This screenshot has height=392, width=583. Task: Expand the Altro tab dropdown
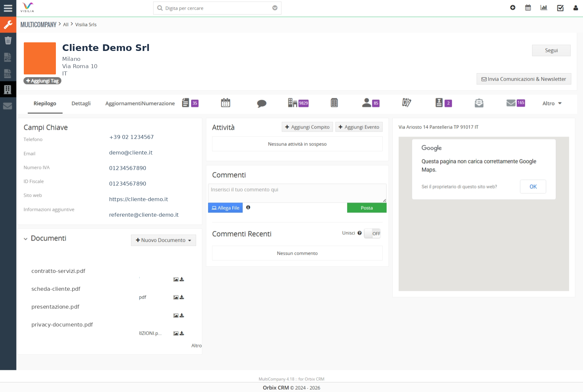(x=552, y=103)
